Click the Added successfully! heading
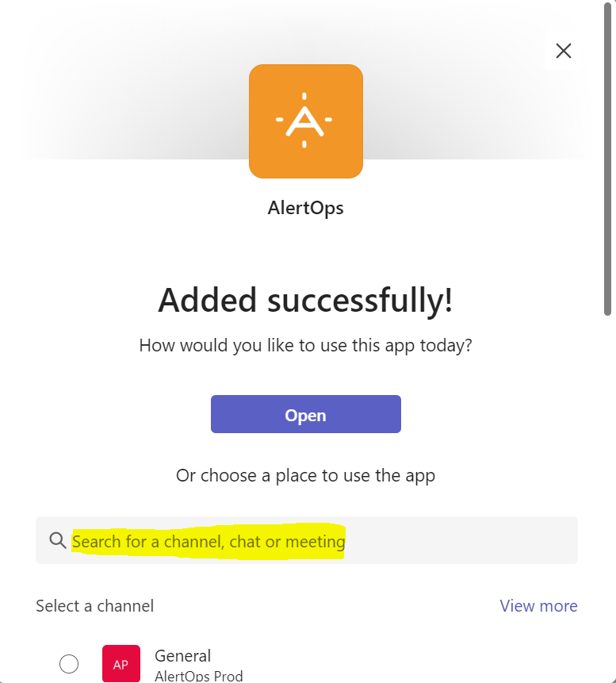 point(305,300)
